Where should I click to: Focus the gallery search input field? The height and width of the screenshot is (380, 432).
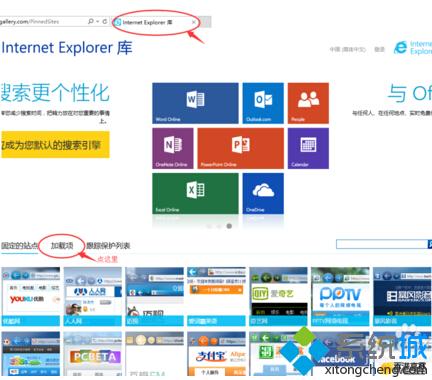click(382, 244)
